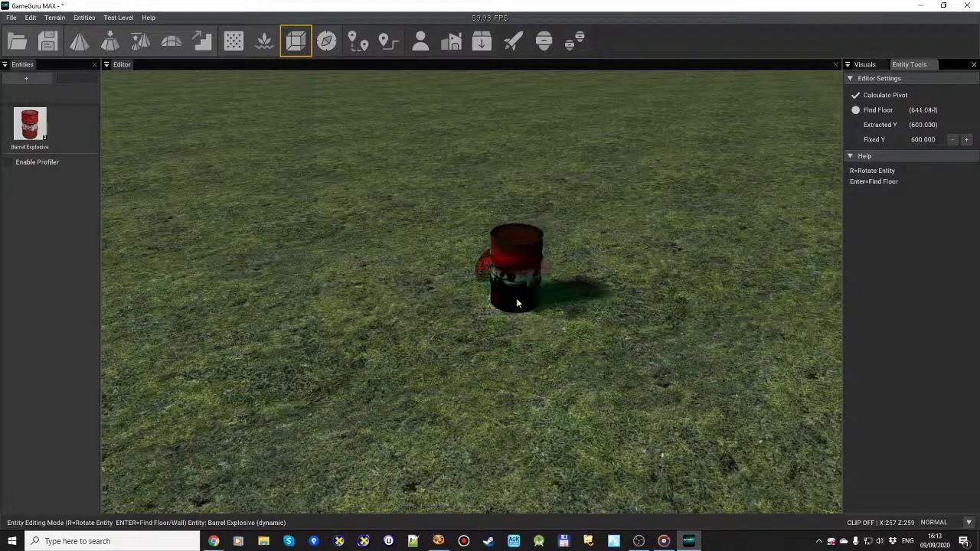Viewport: 980px width, 551px height.
Task: Launch test game with rocket icon
Action: pos(513,41)
